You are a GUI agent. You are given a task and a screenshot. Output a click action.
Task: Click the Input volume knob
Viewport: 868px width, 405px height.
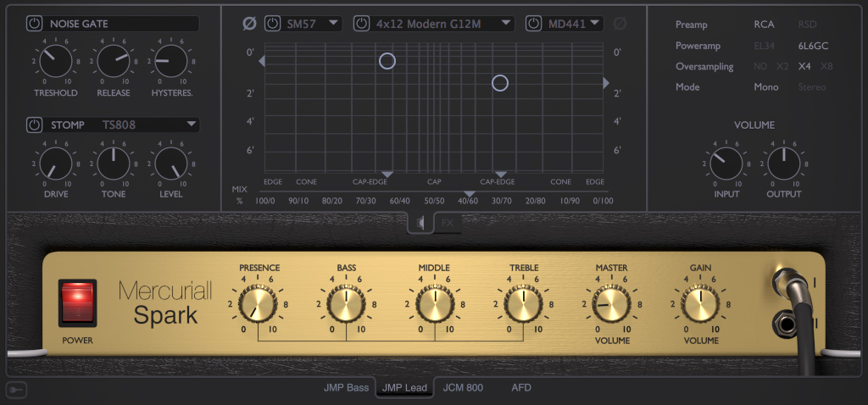click(x=726, y=164)
